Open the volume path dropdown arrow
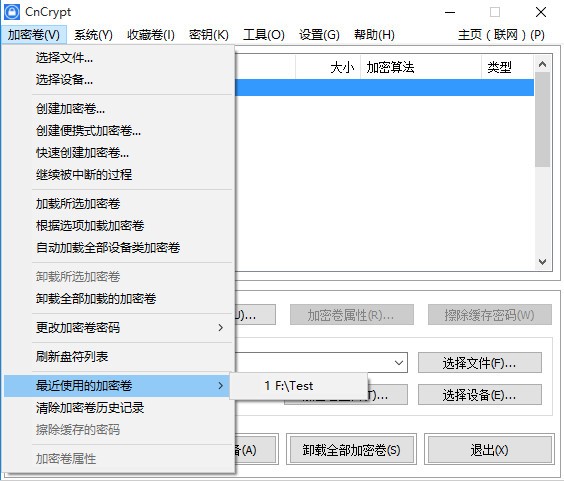Image resolution: width=564 pixels, height=482 pixels. point(399,363)
